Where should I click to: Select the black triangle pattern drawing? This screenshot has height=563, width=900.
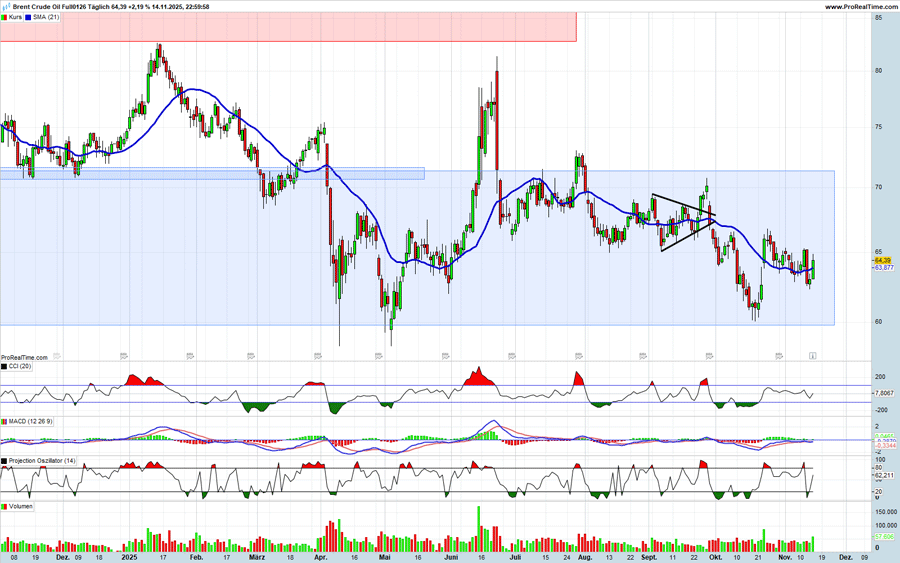coord(683,222)
